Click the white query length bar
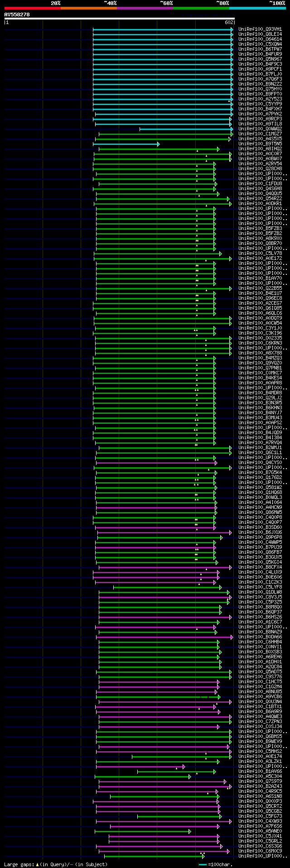 120,19
